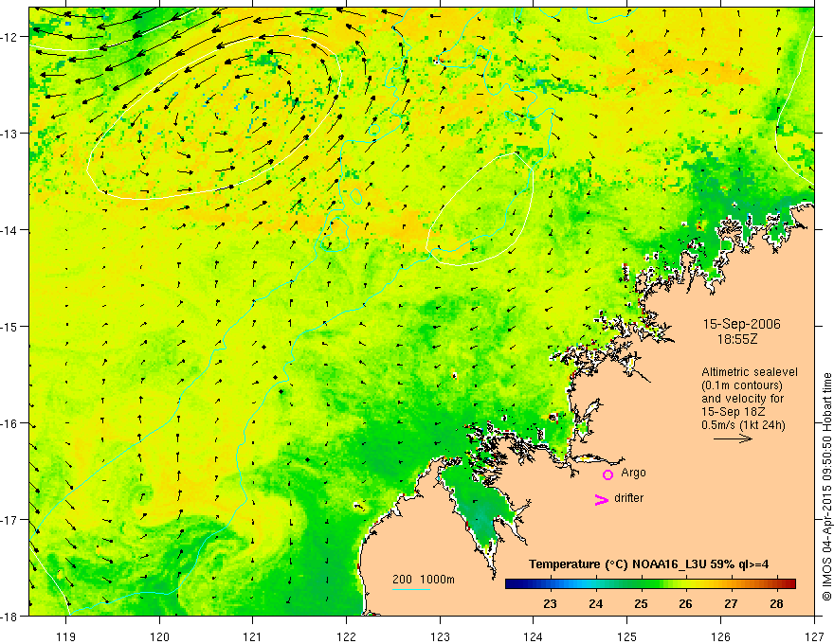The height and width of the screenshot is (644, 834).
Task: Click the '(0.1m contours)' text
Action: [741, 385]
